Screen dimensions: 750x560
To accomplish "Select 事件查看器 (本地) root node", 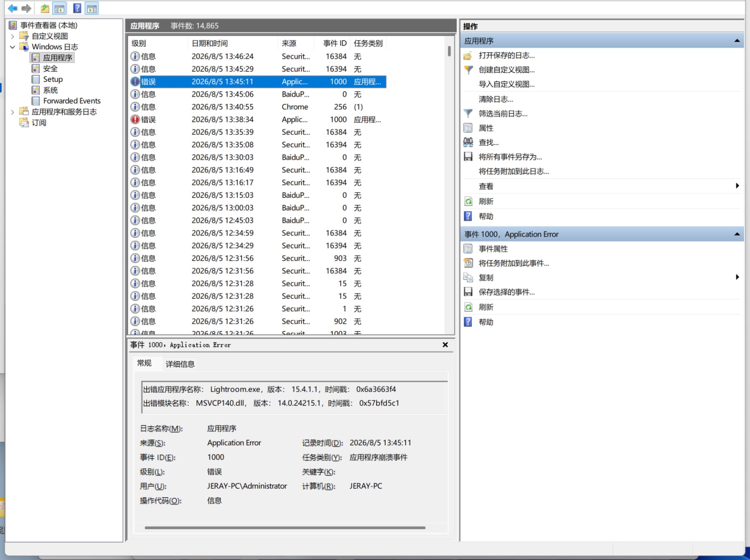I will tap(49, 25).
